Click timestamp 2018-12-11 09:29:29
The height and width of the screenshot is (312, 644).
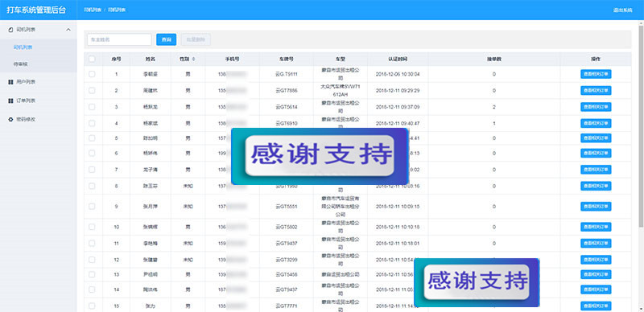click(x=398, y=90)
